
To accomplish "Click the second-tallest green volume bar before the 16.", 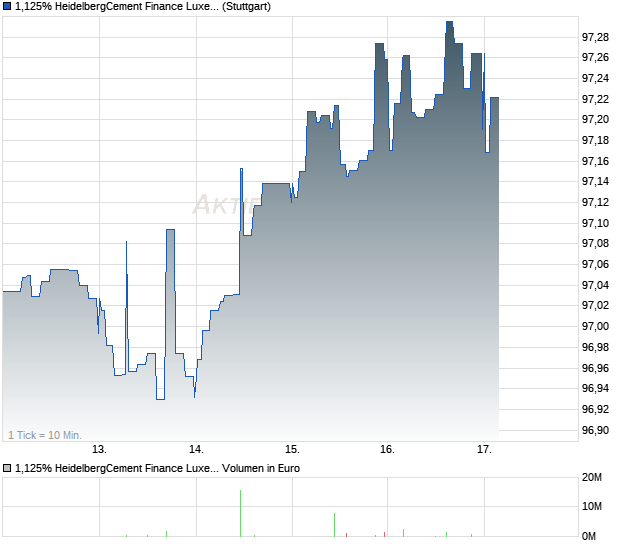I will (335, 525).
